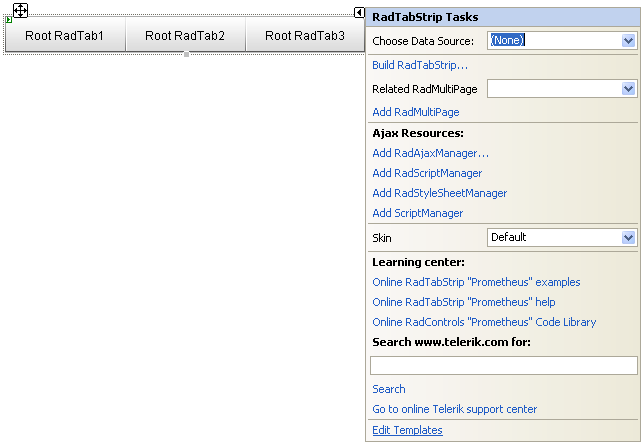Click Edit Templates link

(407, 430)
